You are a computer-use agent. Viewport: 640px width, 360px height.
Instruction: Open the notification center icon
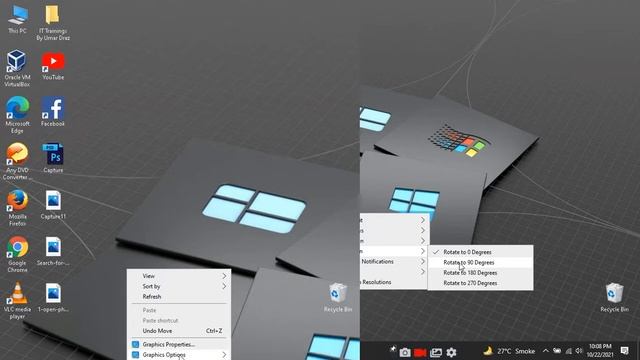pyautogui.click(x=624, y=351)
